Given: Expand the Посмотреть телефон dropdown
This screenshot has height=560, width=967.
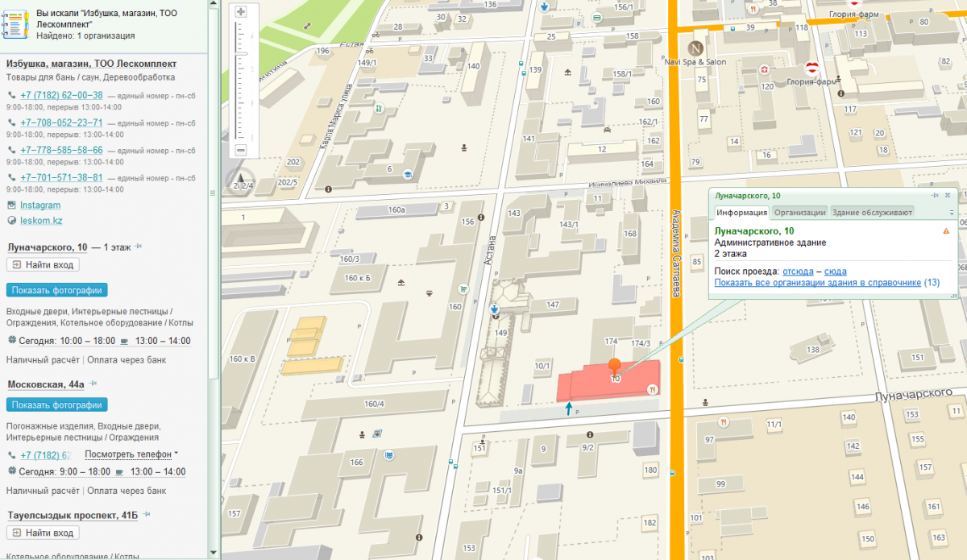Looking at the screenshot, I should pyautogui.click(x=176, y=454).
